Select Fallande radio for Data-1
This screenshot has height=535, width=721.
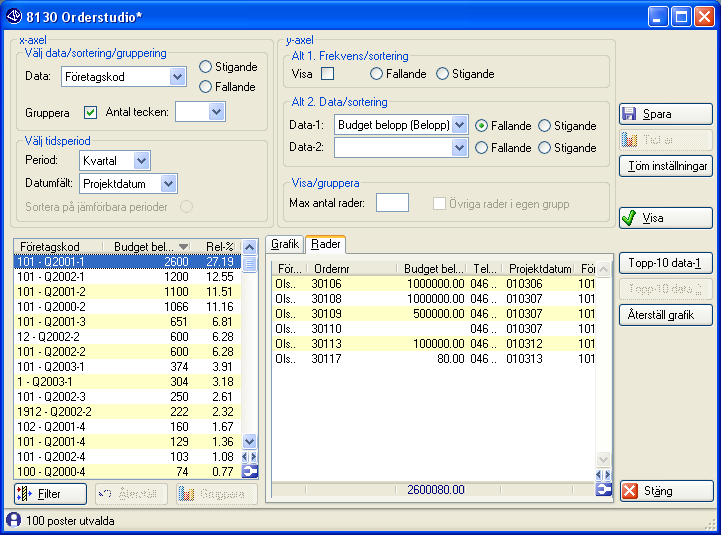[481, 126]
